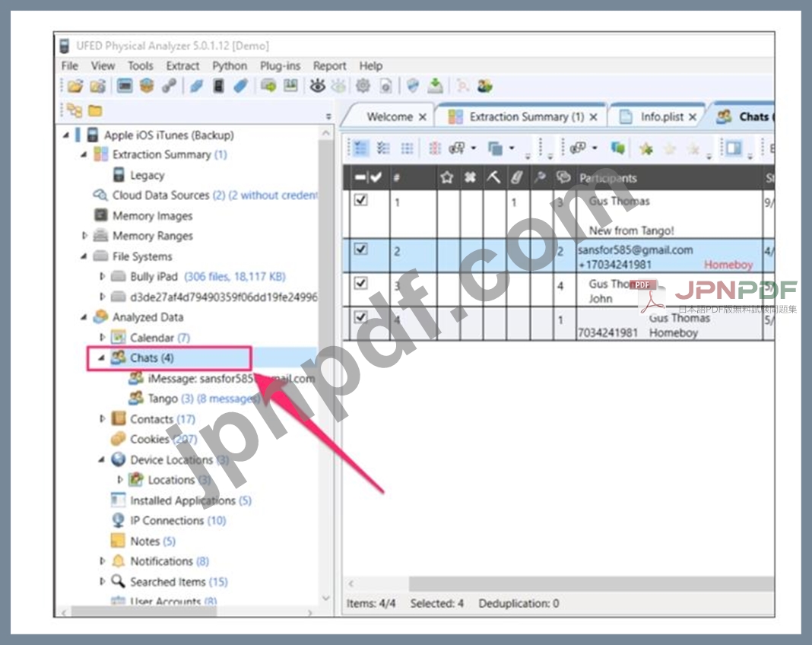Click the open case folder toolbar icon
Image resolution: width=812 pixels, height=645 pixels.
pyautogui.click(x=75, y=86)
